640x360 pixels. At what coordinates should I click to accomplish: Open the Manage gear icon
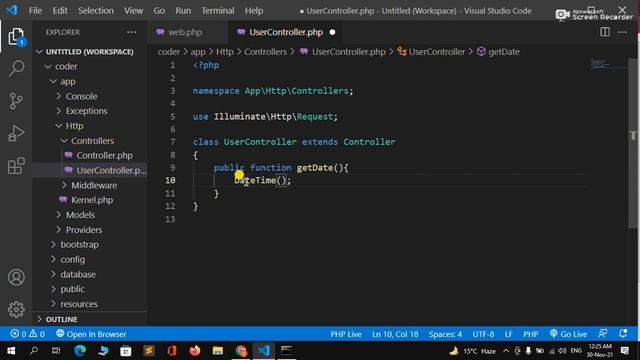click(16, 309)
